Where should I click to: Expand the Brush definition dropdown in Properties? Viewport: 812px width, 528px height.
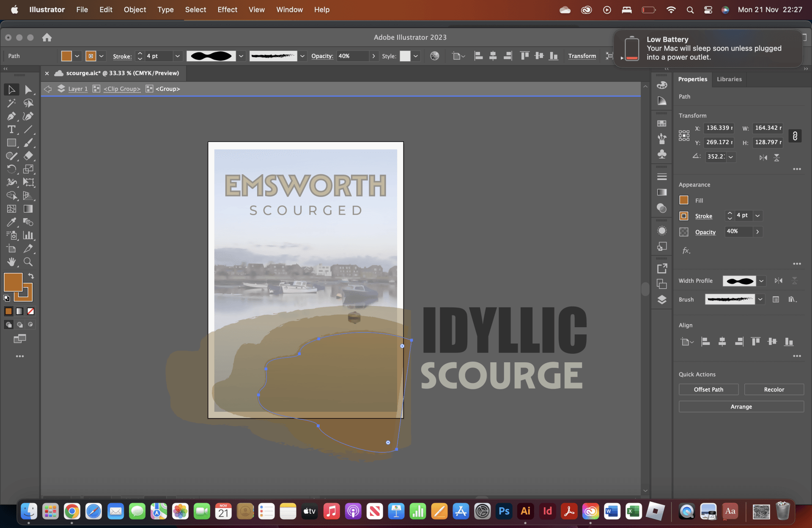760,299
